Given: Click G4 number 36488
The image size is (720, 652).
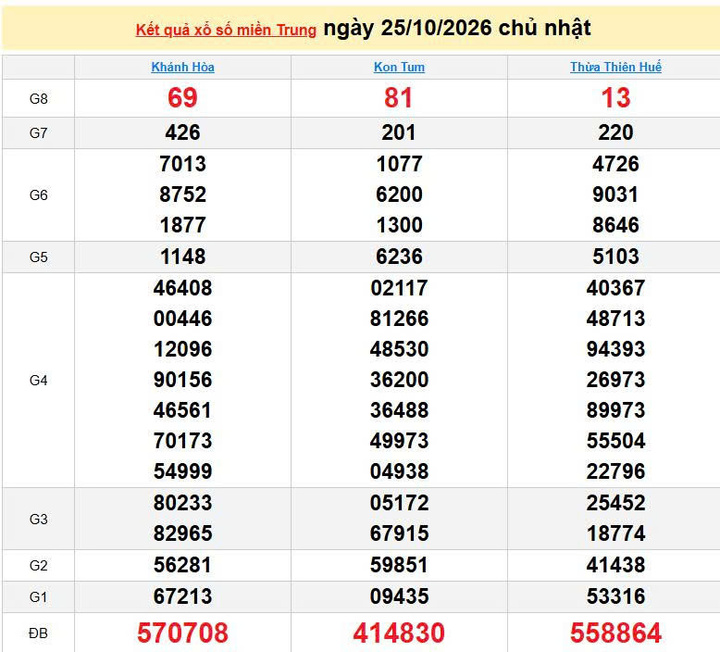Looking at the screenshot, I should (399, 410).
